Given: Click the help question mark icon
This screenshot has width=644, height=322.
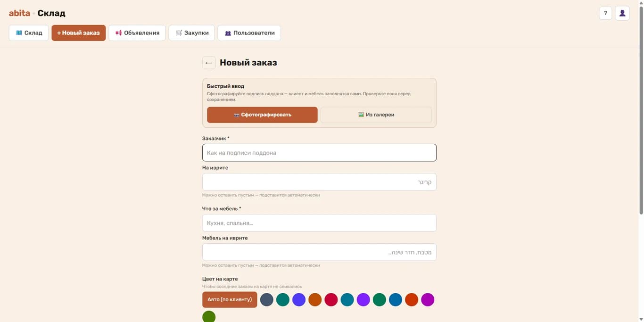Looking at the screenshot, I should tap(605, 13).
